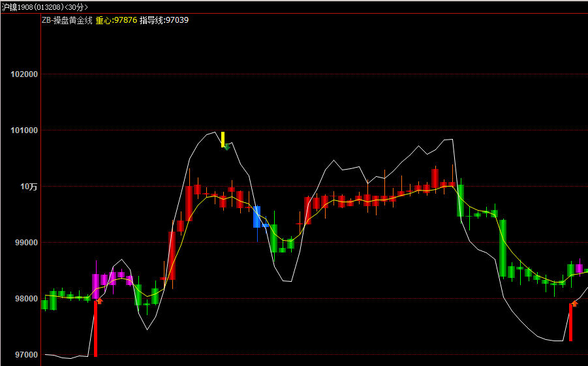The image size is (588, 366).
Task: Click the 重心:97876 indicator value
Action: [x=116, y=20]
